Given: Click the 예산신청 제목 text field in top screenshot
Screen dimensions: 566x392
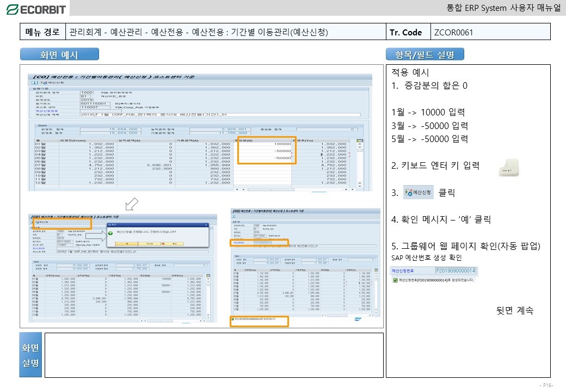Looking at the screenshot, I should (220, 114).
